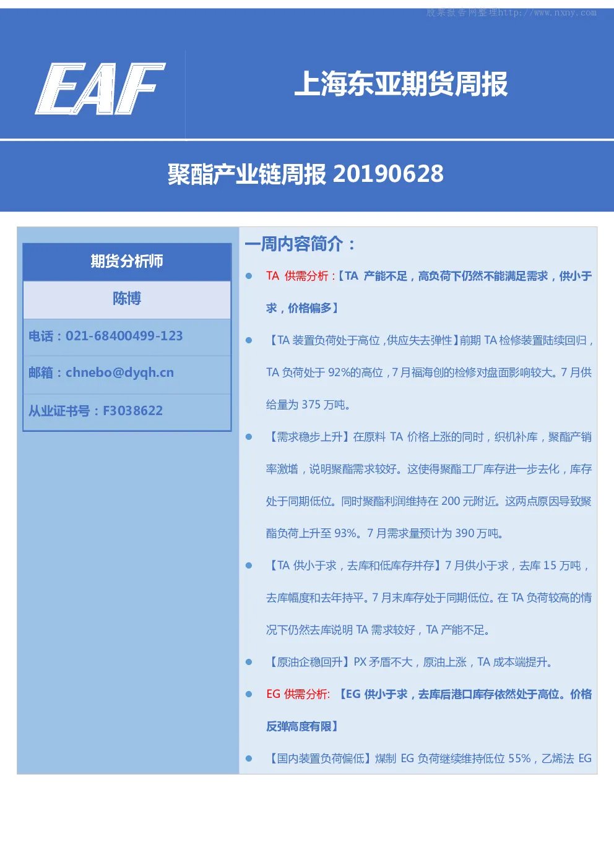Image resolution: width=614 pixels, height=868 pixels.
Task: Click the title 上海东亚期货周报
Action: pos(400,84)
